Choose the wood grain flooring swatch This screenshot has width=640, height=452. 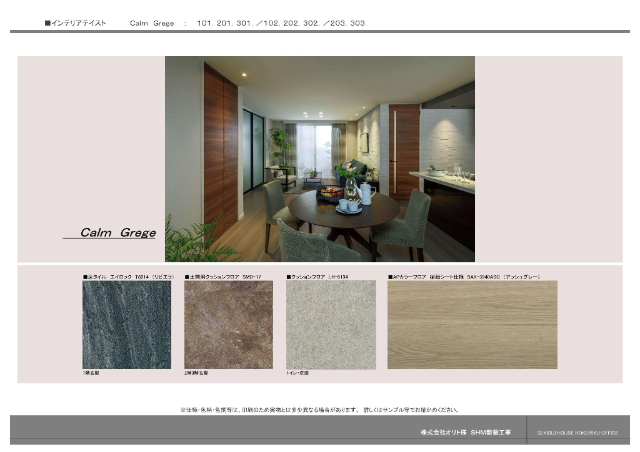tap(473, 324)
